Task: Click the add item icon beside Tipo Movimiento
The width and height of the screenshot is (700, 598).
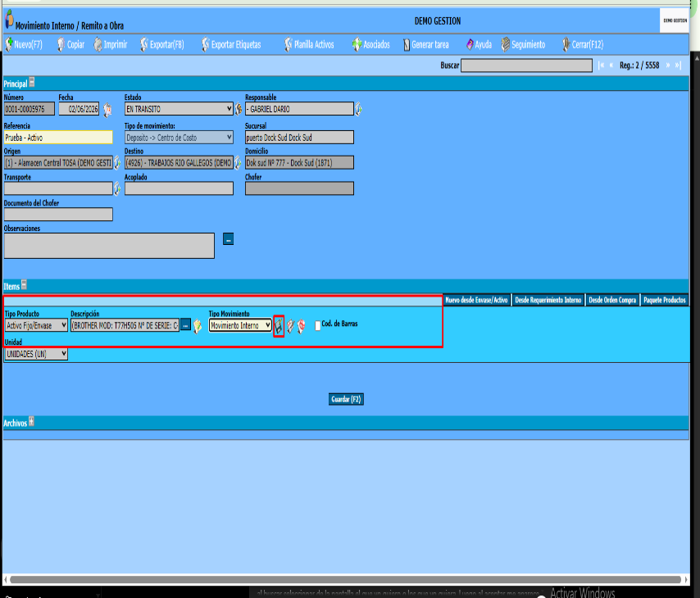Action: [x=279, y=326]
